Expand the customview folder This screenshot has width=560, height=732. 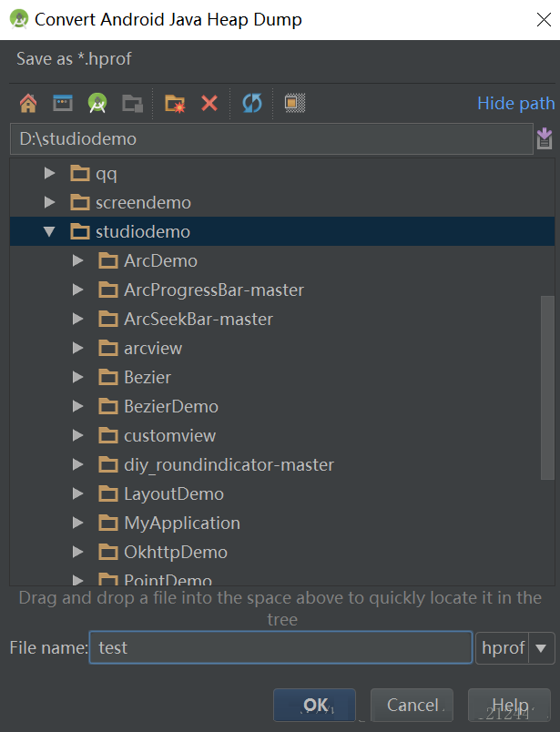(77, 435)
